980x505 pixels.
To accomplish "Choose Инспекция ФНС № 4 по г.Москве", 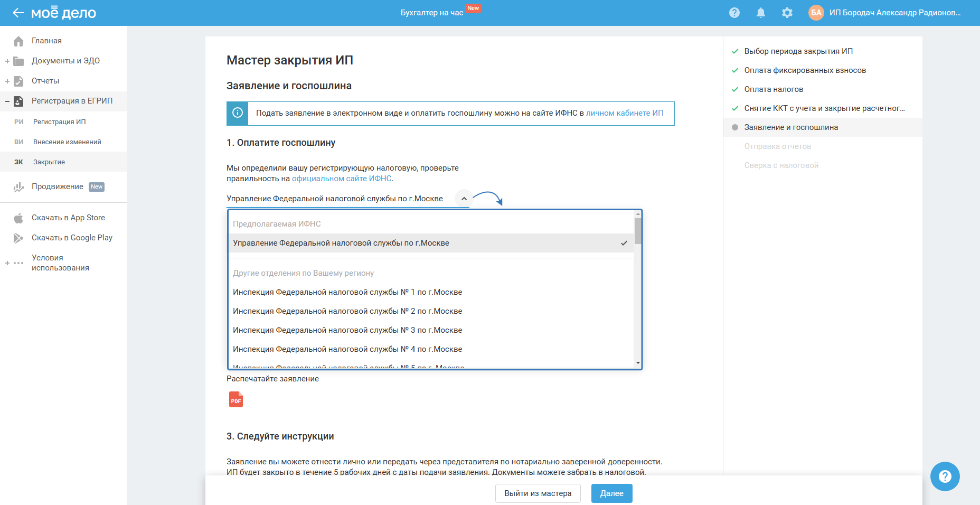I will [347, 349].
